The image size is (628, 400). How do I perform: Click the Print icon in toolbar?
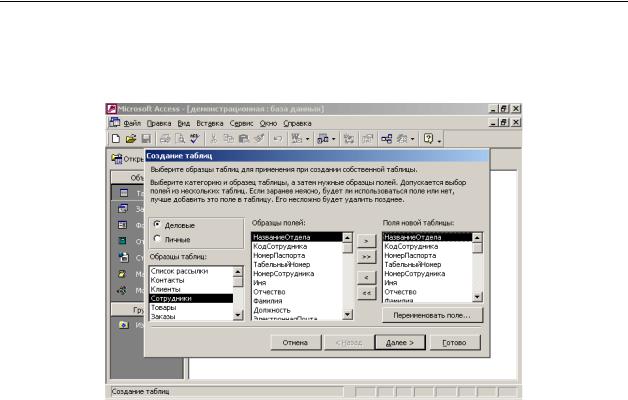point(165,139)
